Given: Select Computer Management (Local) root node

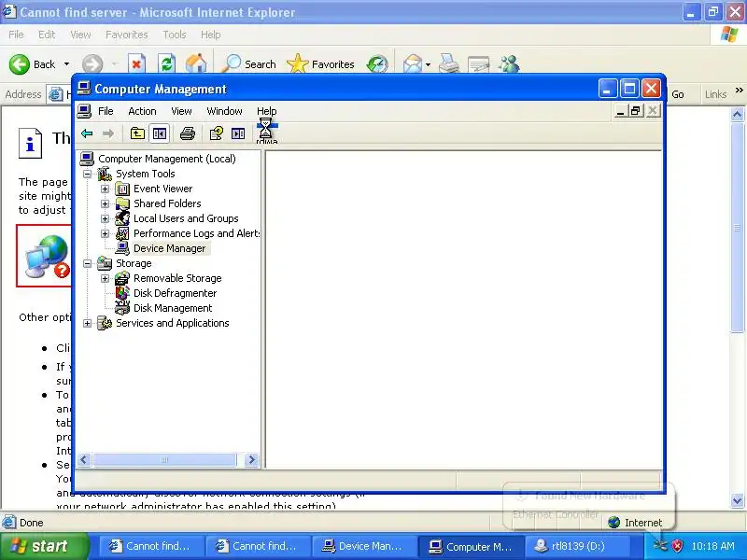Looking at the screenshot, I should [167, 159].
